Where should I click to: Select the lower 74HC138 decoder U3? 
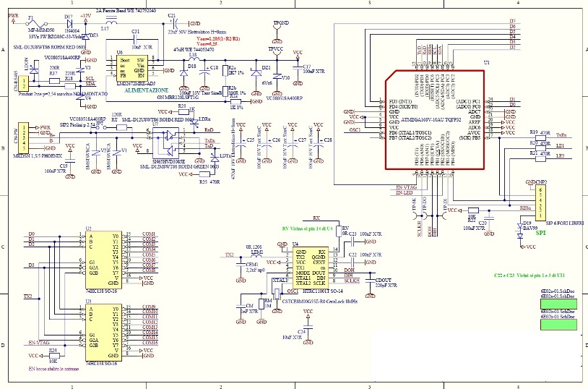point(103,333)
